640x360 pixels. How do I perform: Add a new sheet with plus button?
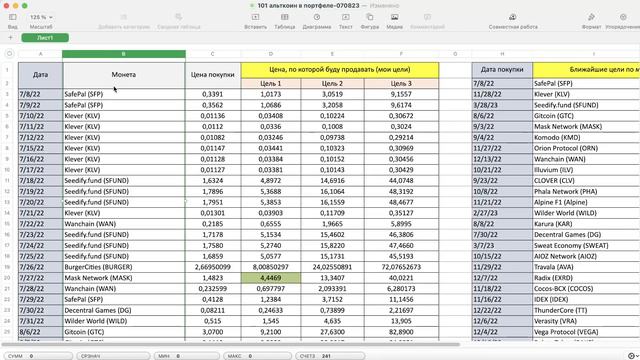pyautogui.click(x=10, y=38)
